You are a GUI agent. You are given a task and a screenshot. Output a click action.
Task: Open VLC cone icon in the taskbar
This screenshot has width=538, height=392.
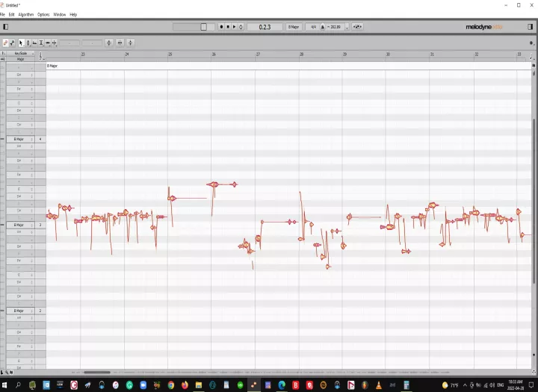(x=378, y=385)
